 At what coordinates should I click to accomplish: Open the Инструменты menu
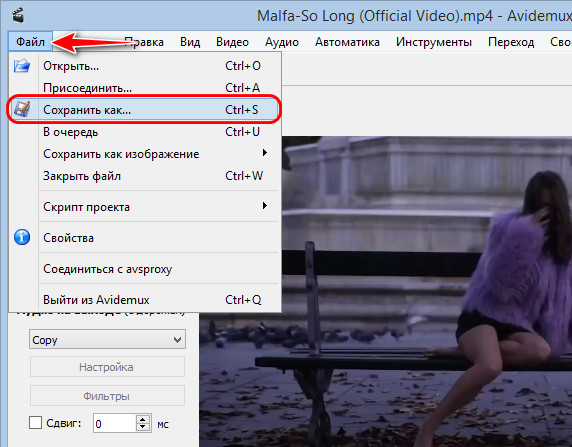pos(434,42)
